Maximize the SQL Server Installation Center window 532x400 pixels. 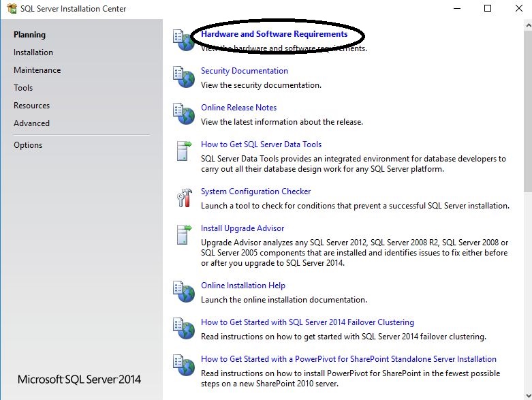pos(488,8)
